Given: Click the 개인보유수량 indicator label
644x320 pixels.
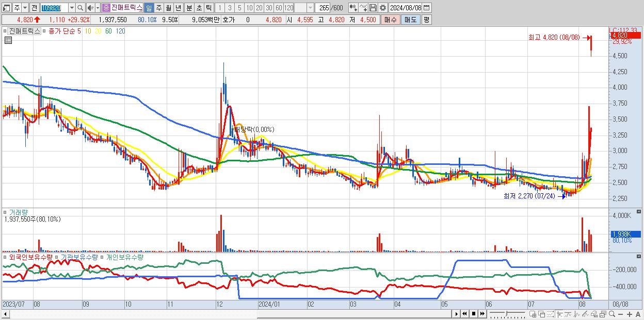Looking at the screenshot, I should [124, 257].
